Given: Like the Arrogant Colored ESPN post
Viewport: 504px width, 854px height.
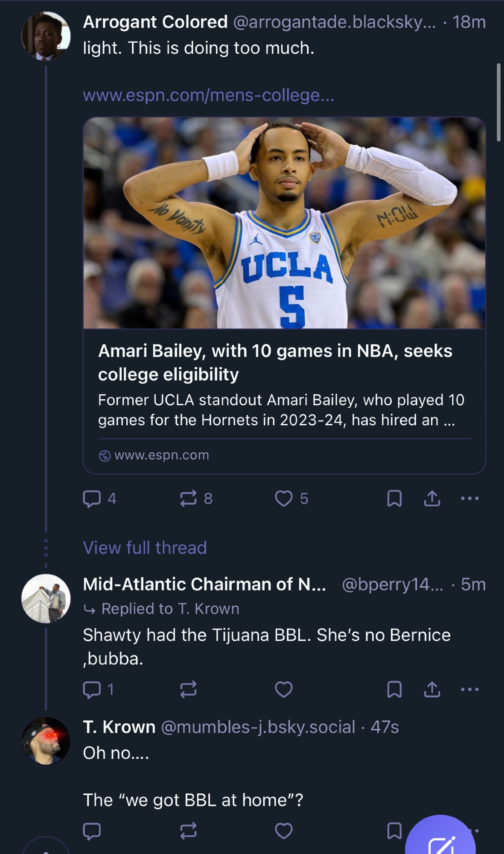Looking at the screenshot, I should (284, 498).
